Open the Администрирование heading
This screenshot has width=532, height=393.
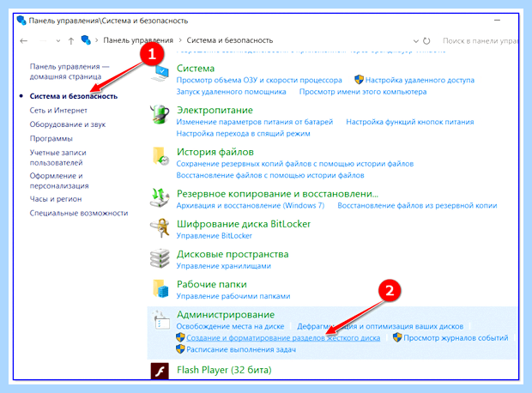[x=226, y=315]
